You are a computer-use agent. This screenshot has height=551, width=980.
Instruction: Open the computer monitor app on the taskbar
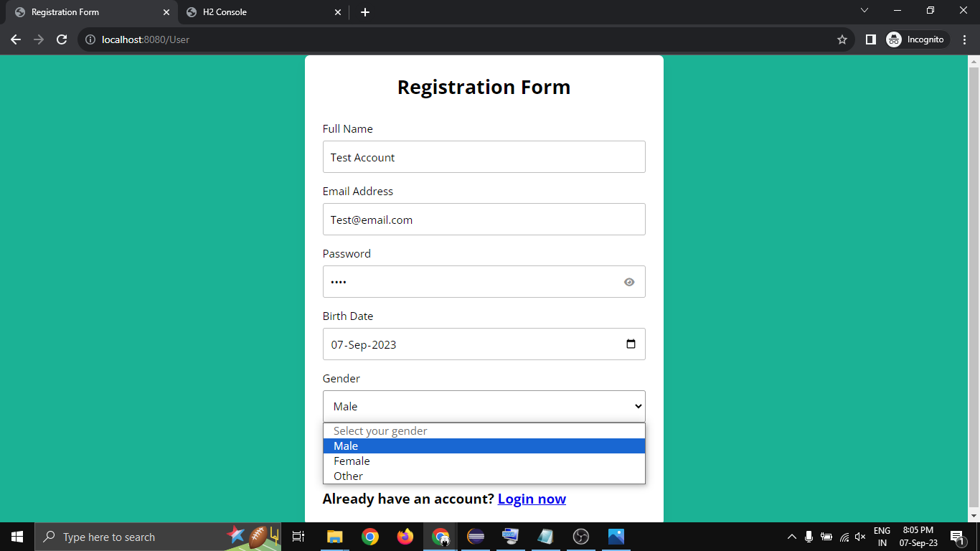point(511,537)
